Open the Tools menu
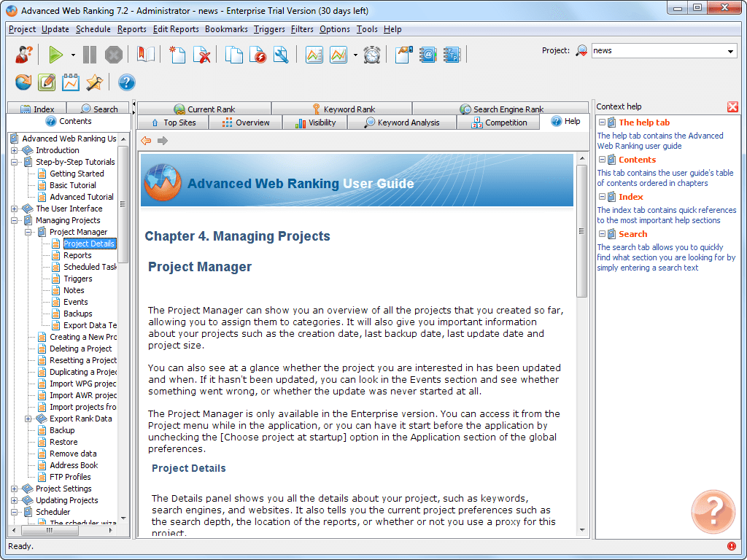This screenshot has width=747, height=560. [x=367, y=29]
